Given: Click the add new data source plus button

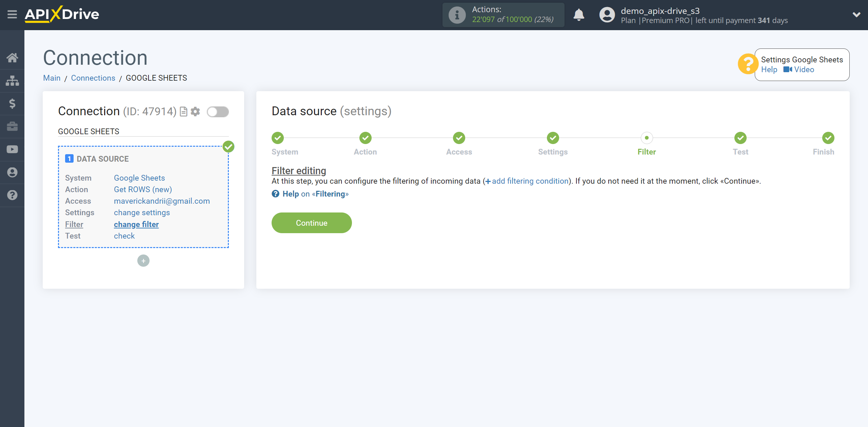Looking at the screenshot, I should pos(143,261).
